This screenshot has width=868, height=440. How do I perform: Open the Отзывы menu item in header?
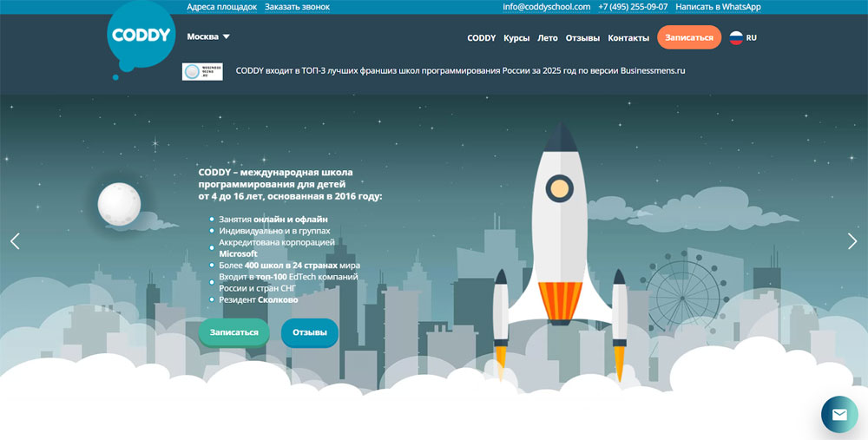point(582,38)
